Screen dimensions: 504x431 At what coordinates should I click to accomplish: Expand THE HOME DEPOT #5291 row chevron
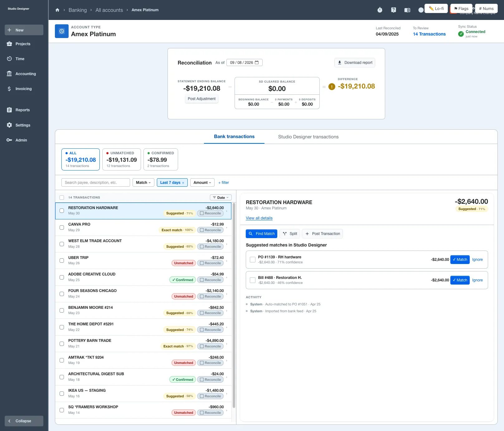tap(227, 327)
